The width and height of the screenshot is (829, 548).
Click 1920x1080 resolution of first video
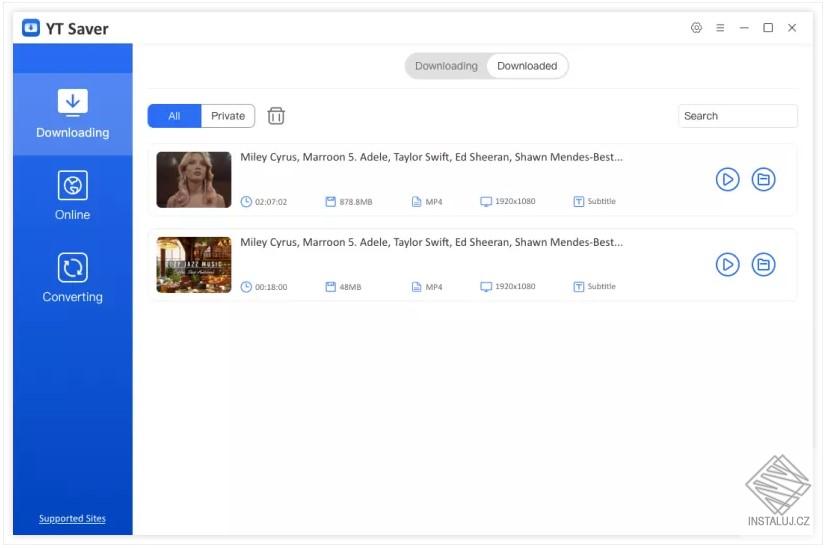pyautogui.click(x=515, y=201)
